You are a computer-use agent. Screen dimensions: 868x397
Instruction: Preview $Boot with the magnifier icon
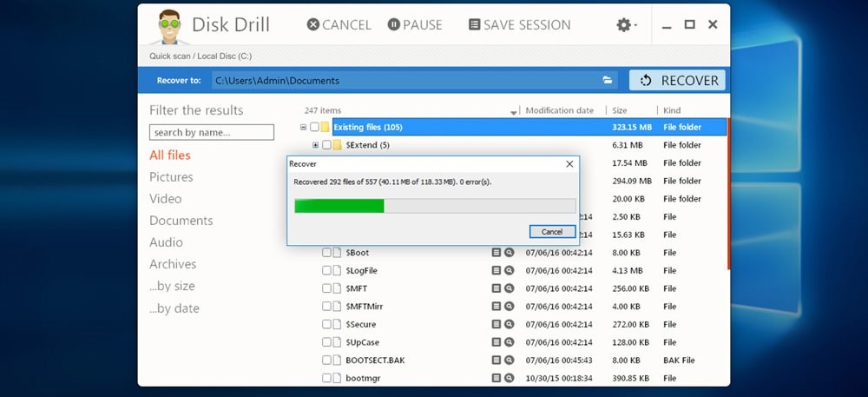point(510,253)
